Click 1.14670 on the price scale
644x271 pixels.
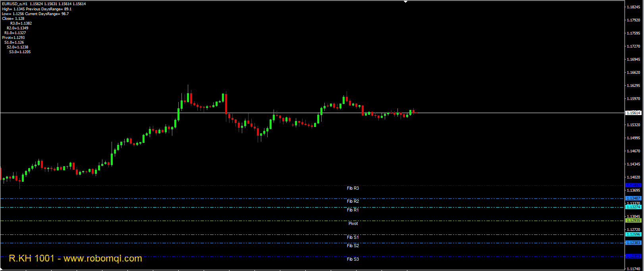(x=633, y=151)
